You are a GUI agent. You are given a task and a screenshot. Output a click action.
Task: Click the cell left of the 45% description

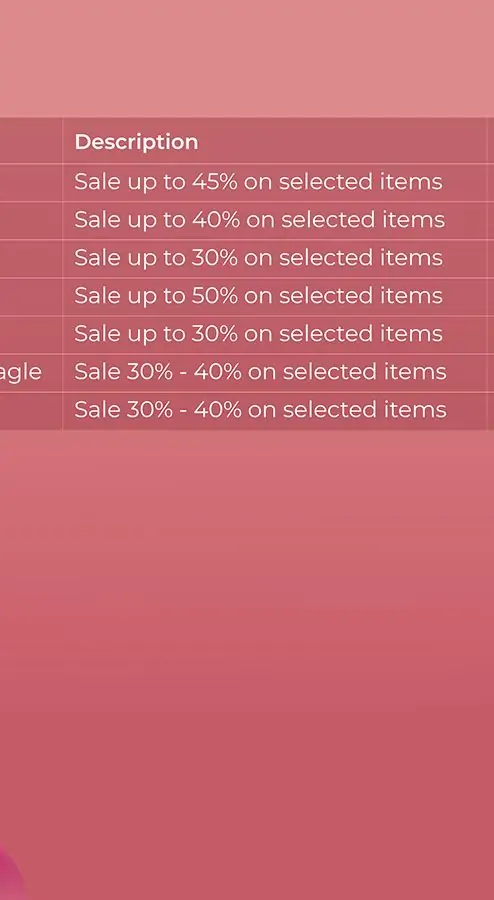[x=31, y=182]
